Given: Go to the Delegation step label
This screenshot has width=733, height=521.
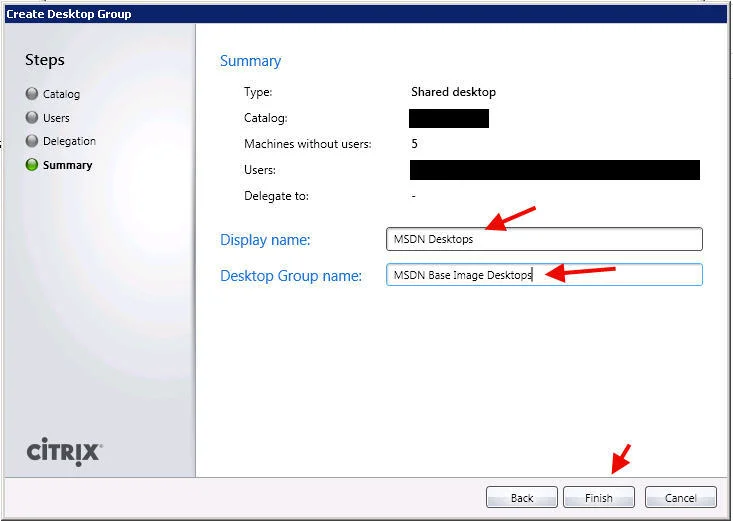Looking at the screenshot, I should pos(69,141).
